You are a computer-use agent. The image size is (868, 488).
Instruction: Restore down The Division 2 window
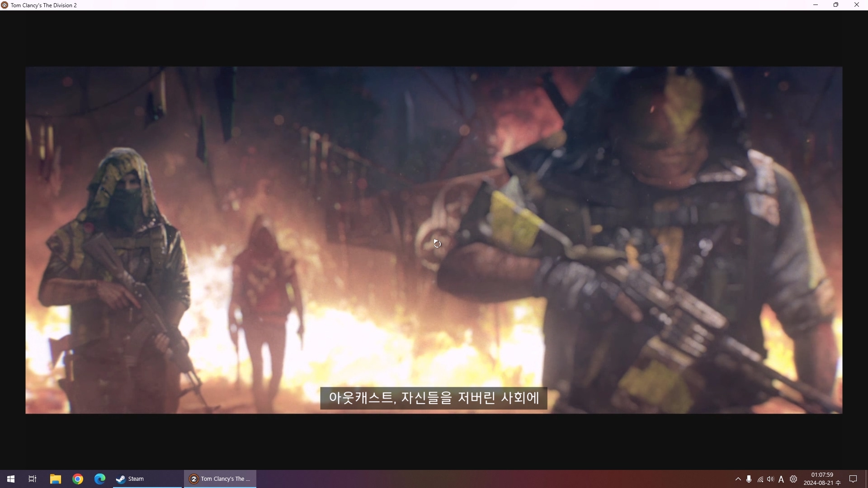pyautogui.click(x=836, y=5)
